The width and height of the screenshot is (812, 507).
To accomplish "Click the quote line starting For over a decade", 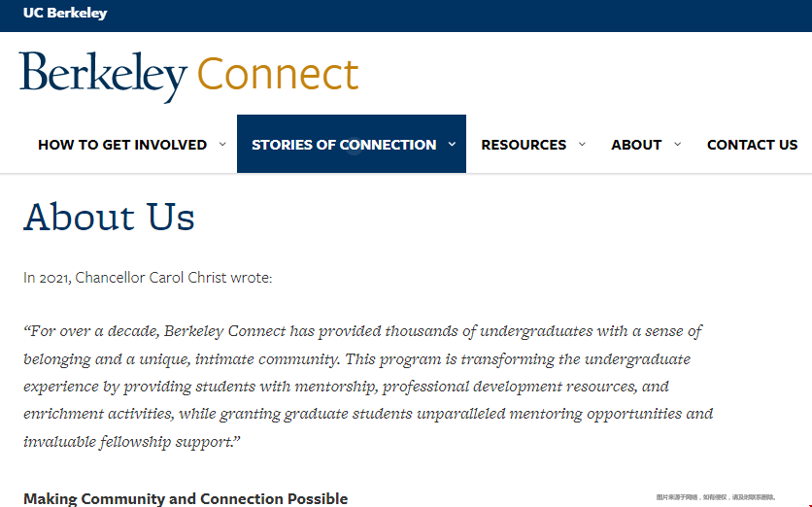I will 362,331.
